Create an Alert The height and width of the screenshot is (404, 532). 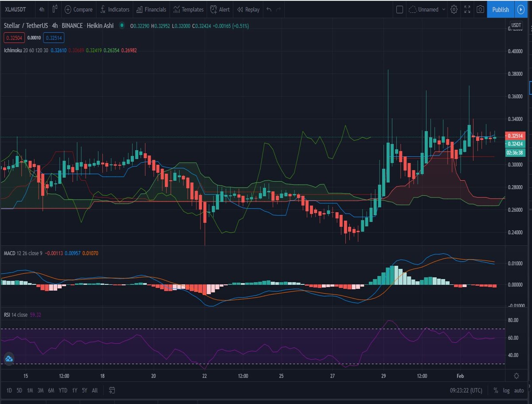[220, 9]
